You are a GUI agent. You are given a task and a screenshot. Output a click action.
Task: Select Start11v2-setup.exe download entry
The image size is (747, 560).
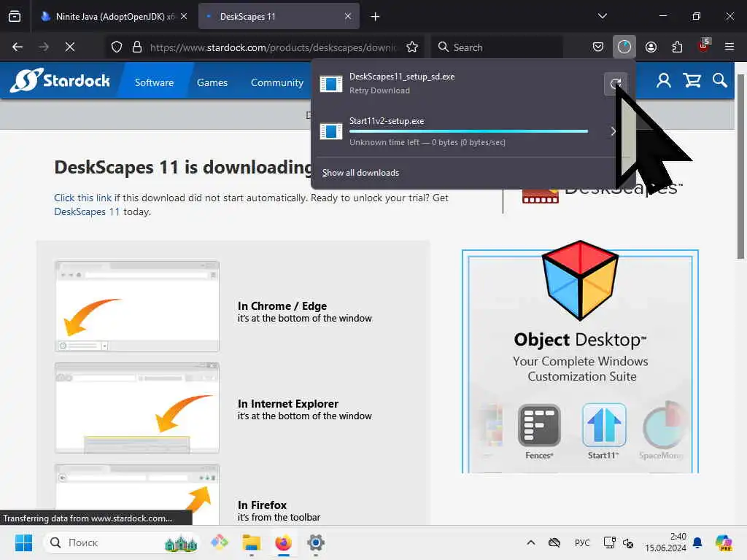(457, 131)
